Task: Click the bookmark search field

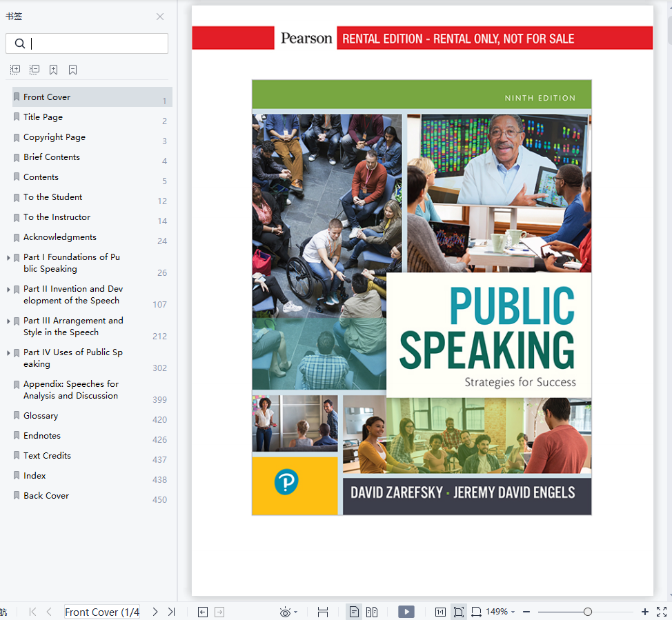Action: pyautogui.click(x=87, y=43)
